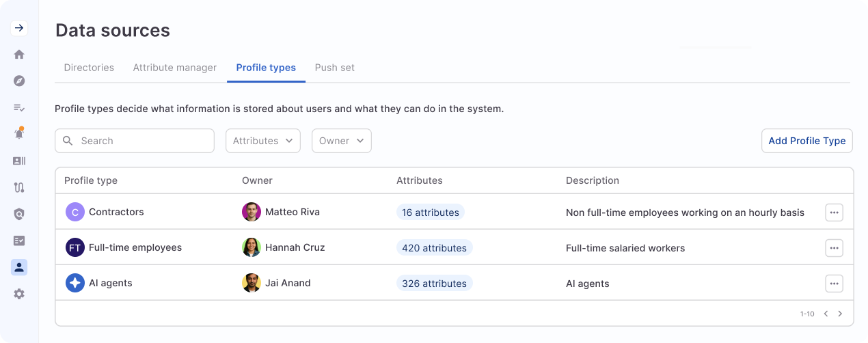Image resolution: width=868 pixels, height=343 pixels.
Task: Open the reports checklist card icon in sidebar
Action: pos(19,241)
